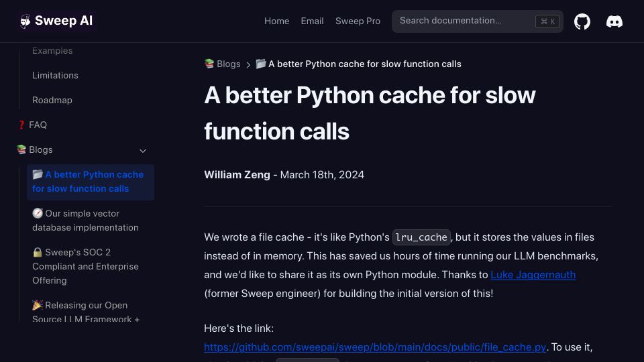Click the lru_cache inline code
Viewport: 644px width, 362px height.
[421, 237]
